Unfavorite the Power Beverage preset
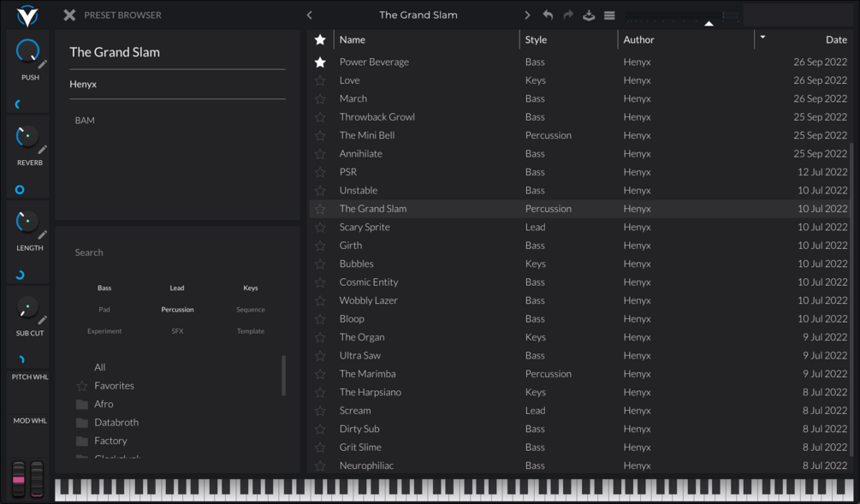 pyautogui.click(x=320, y=62)
